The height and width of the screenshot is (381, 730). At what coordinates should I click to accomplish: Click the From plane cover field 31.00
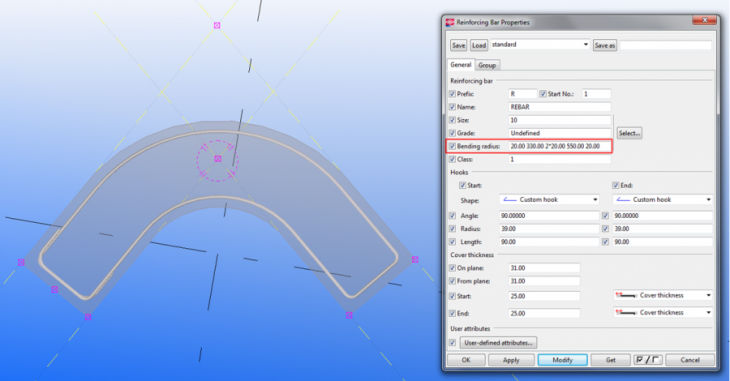(x=544, y=281)
